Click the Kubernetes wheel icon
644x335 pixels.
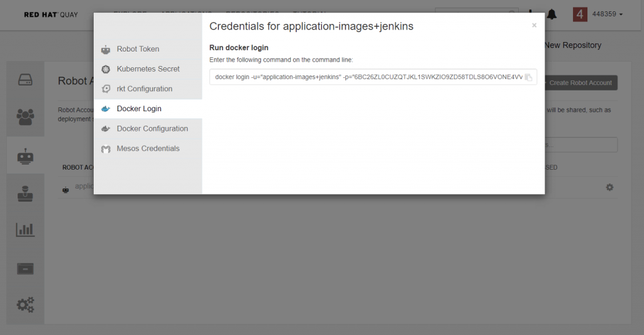point(106,69)
